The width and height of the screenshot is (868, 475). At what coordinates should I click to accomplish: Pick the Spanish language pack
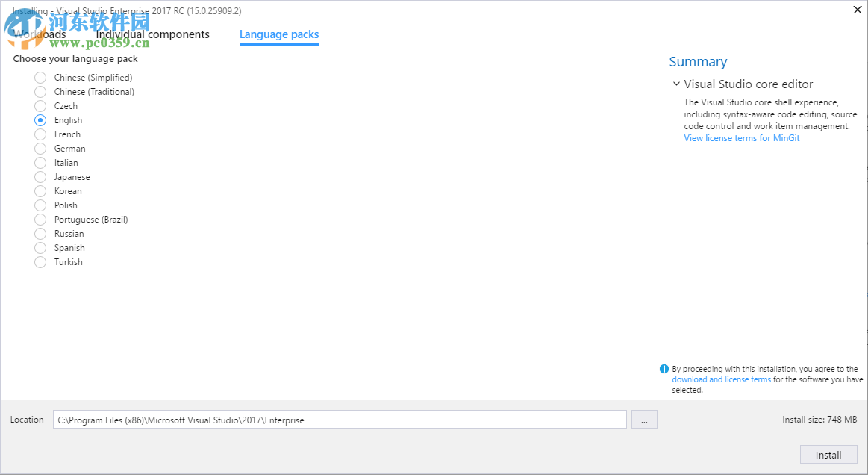coord(40,248)
